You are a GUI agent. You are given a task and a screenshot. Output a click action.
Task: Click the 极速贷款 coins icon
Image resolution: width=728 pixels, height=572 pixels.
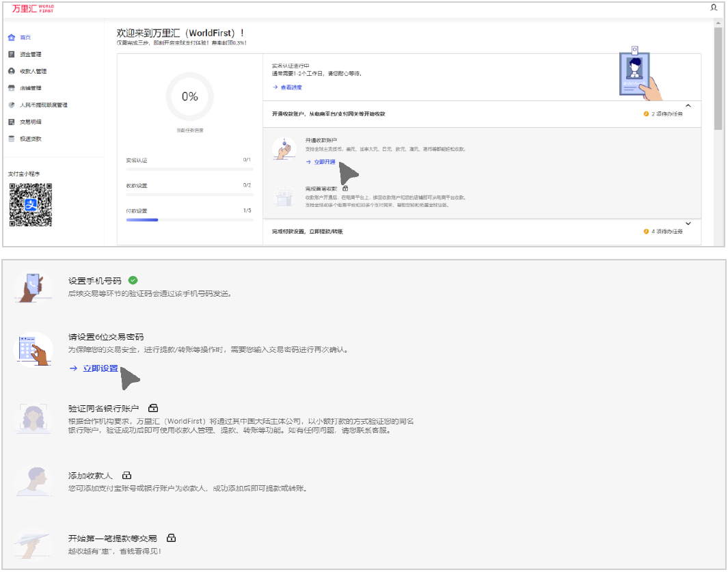pyautogui.click(x=12, y=138)
